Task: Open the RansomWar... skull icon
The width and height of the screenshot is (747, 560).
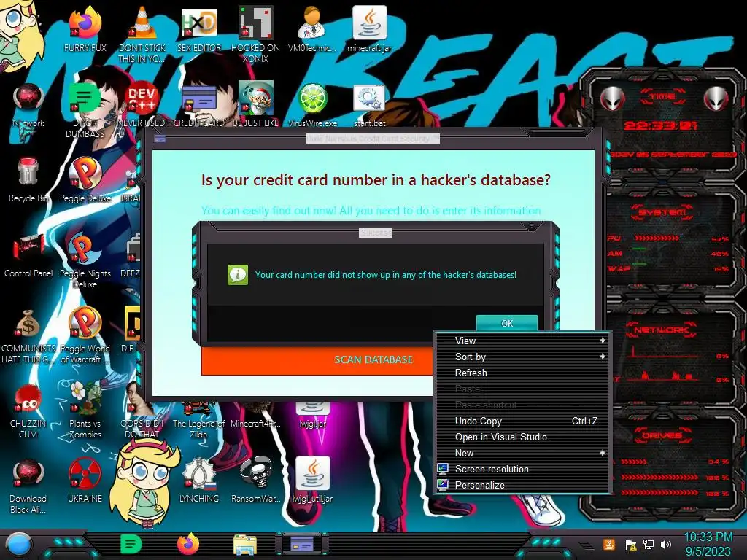Action: pyautogui.click(x=255, y=474)
